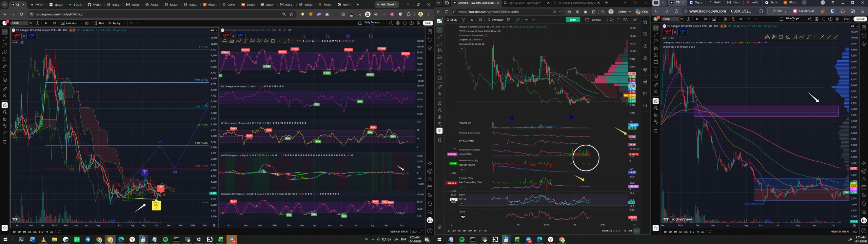The width and height of the screenshot is (868, 244).
Task: Switch to SQL Ed browser tab
Action: click(75, 4)
